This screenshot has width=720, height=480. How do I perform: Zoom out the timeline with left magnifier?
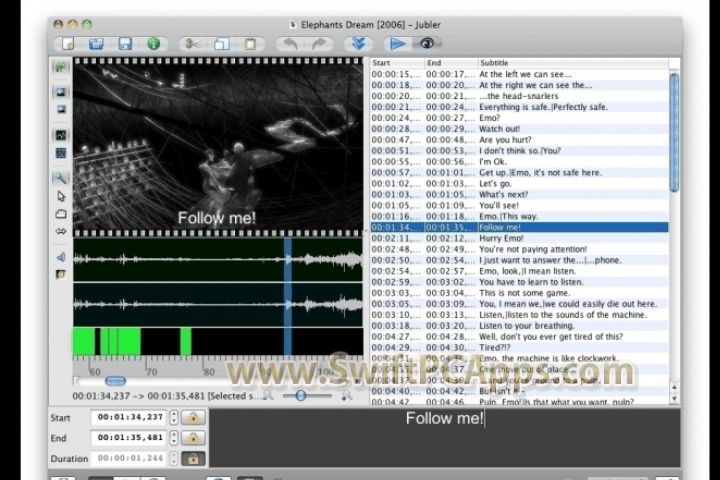pyautogui.click(x=268, y=395)
